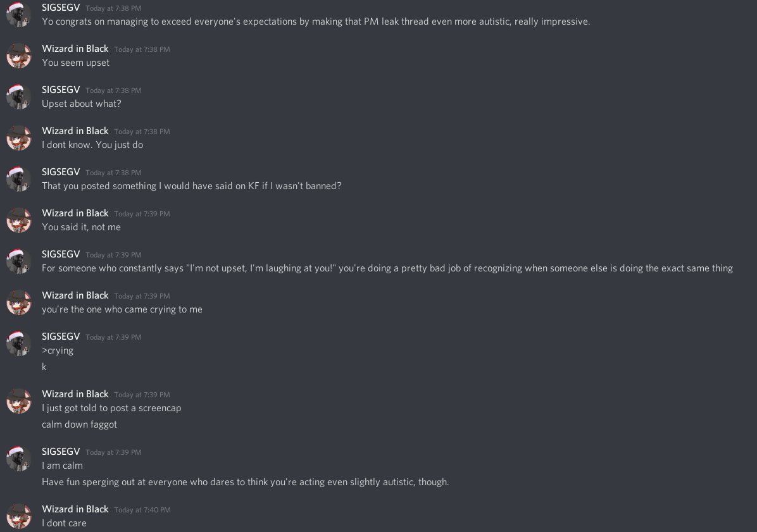Click SIGSEGV username above "That you posted something" message

point(61,172)
